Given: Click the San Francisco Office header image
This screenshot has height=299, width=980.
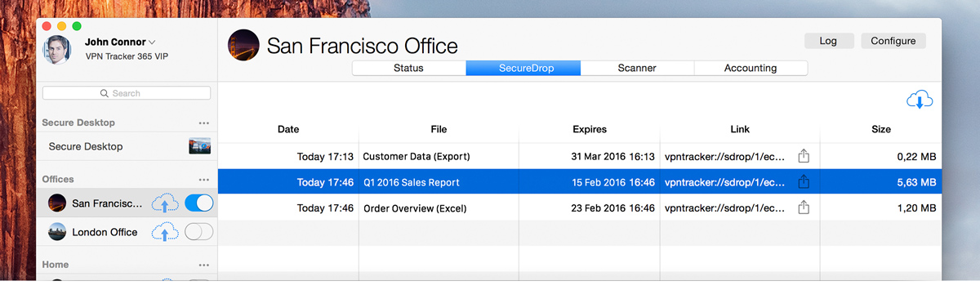Looking at the screenshot, I should point(243,46).
